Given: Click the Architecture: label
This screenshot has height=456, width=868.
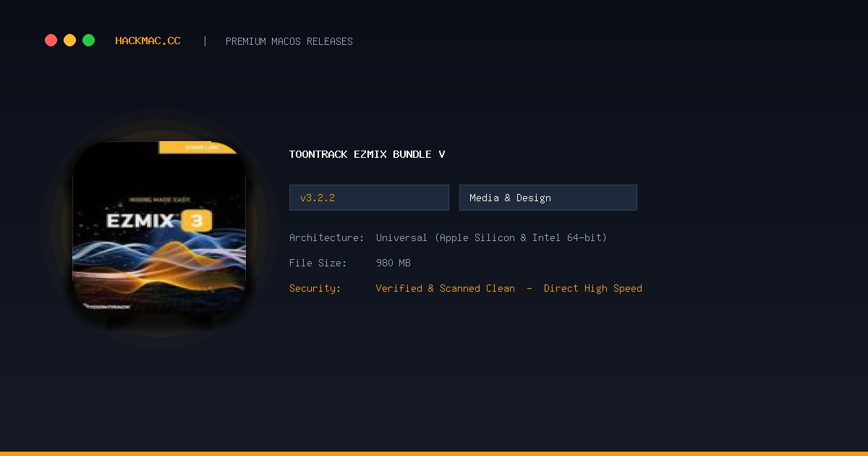Looking at the screenshot, I should click(326, 237).
